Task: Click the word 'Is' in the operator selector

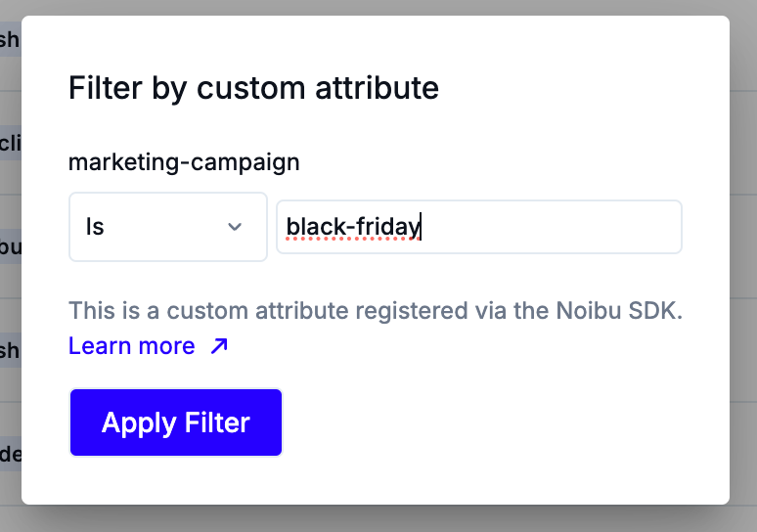Action: [x=95, y=227]
